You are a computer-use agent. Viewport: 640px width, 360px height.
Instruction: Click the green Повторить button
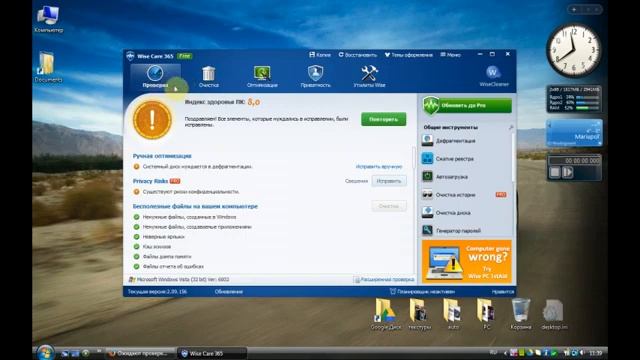pyautogui.click(x=383, y=119)
